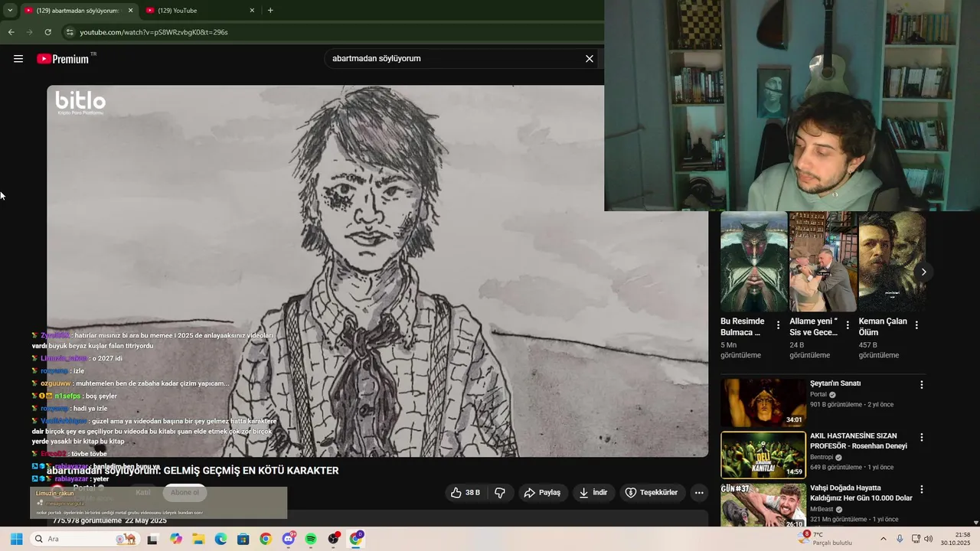This screenshot has height=551, width=980.
Task: Go to YouTube Premium home logo
Action: point(63,58)
